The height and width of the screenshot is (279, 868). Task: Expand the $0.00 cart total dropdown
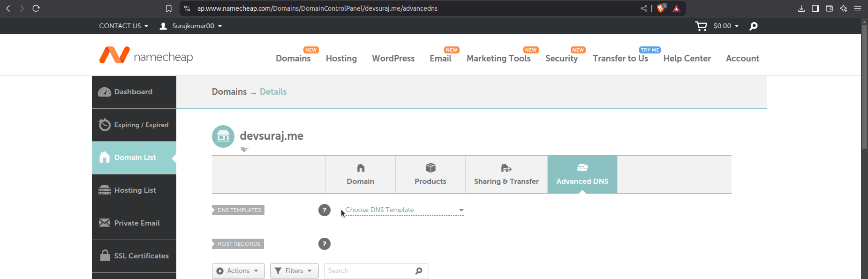click(x=726, y=26)
